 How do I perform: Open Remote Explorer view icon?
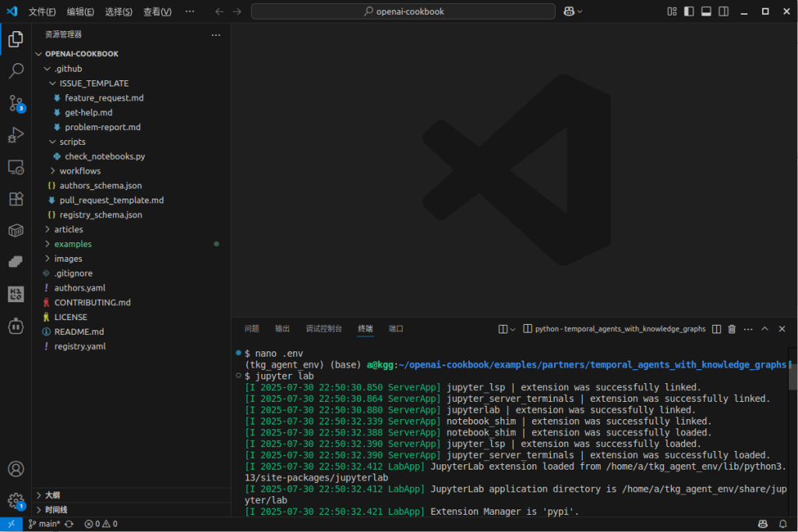tap(16, 167)
